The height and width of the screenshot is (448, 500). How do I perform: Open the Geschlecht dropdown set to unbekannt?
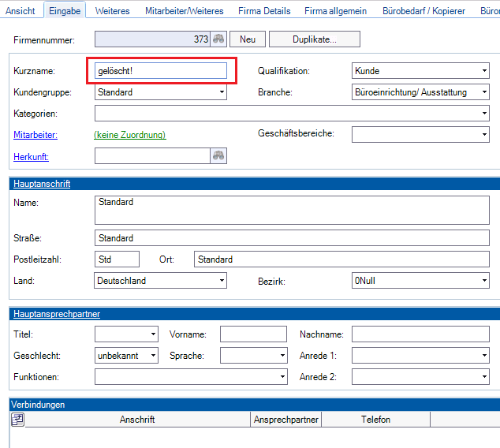tap(152, 356)
